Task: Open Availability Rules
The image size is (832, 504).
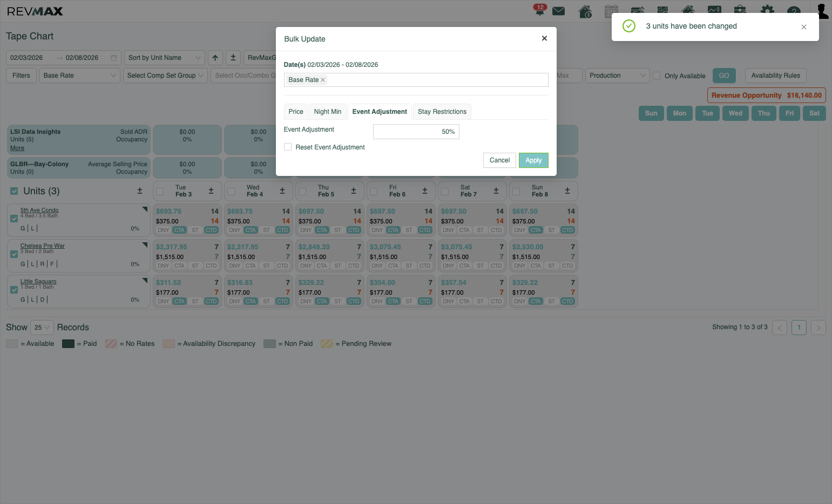Action: 776,76
